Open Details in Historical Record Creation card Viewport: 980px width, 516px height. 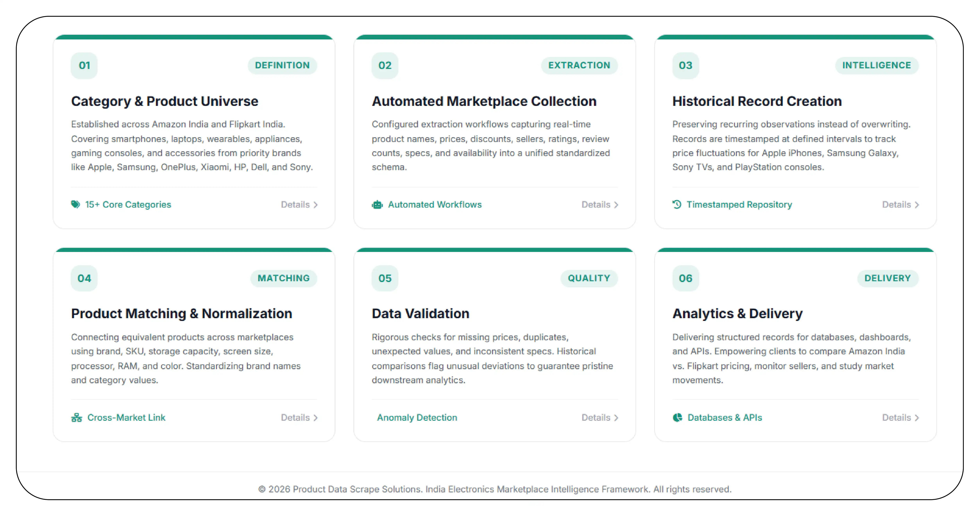coord(900,204)
